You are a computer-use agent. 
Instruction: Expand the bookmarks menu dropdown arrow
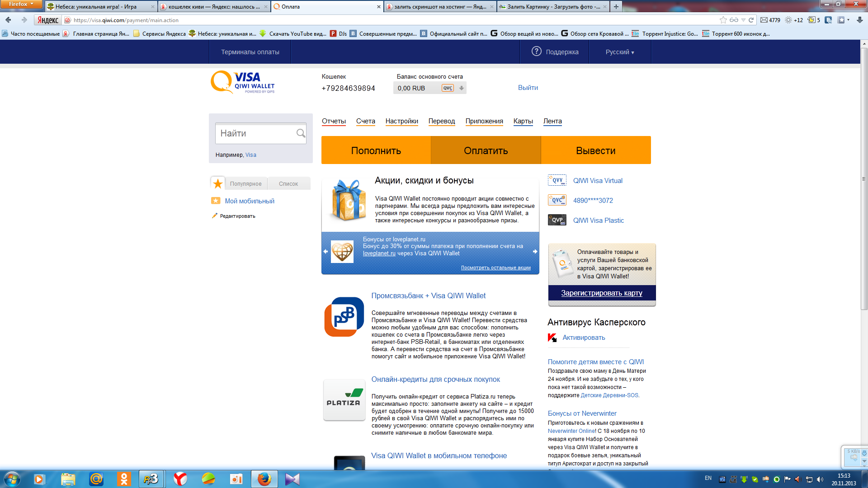click(848, 20)
